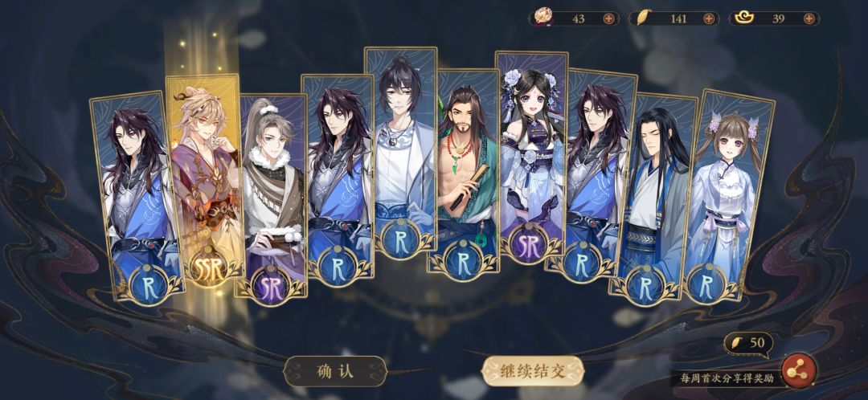Add more feathers via plus beside 141
Screen dimensions: 868x400
point(709,18)
